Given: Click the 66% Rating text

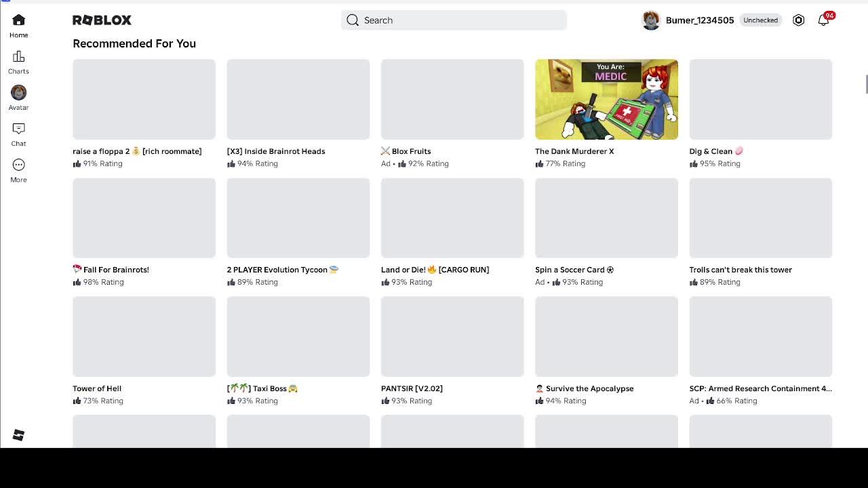Looking at the screenshot, I should (x=736, y=401).
